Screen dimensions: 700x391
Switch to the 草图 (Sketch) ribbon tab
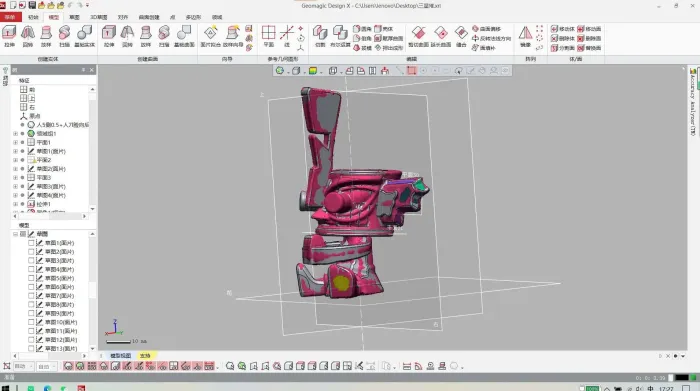(74, 17)
